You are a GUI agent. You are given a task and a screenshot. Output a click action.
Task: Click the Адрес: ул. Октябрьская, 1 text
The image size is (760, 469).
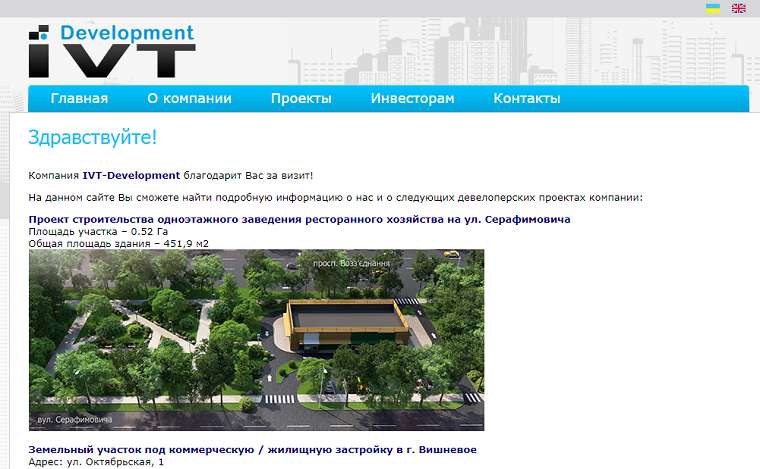tap(96, 463)
